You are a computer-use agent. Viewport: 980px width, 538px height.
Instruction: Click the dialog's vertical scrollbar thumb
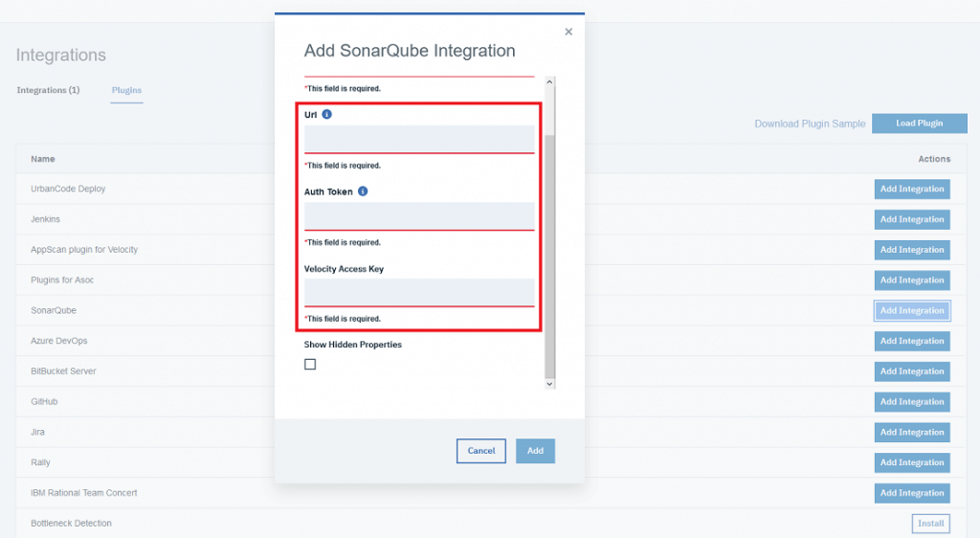click(x=549, y=257)
